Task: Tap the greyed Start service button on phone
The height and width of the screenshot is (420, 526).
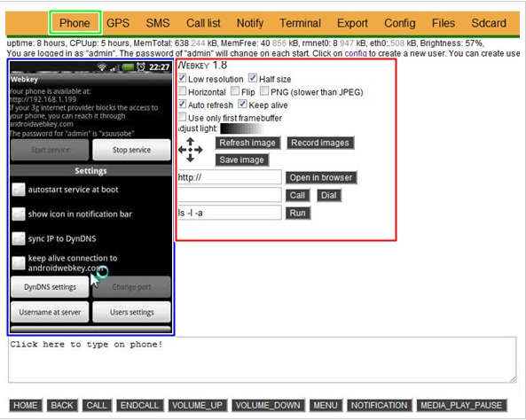Action: (50, 150)
